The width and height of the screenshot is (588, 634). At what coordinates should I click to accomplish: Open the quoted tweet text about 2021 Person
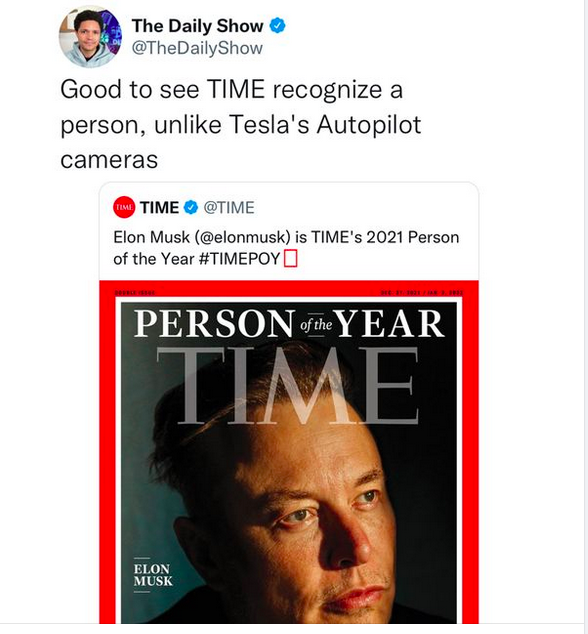286,248
